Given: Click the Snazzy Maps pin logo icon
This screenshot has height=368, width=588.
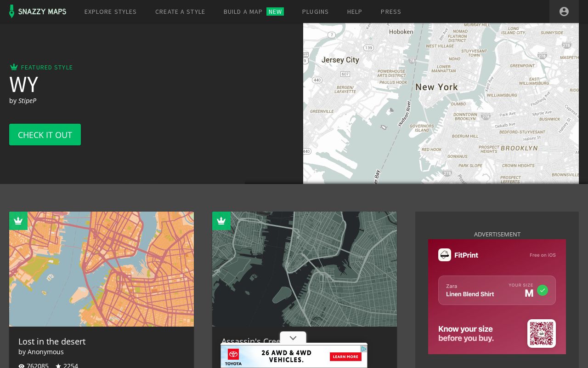Looking at the screenshot, I should 12,11.
